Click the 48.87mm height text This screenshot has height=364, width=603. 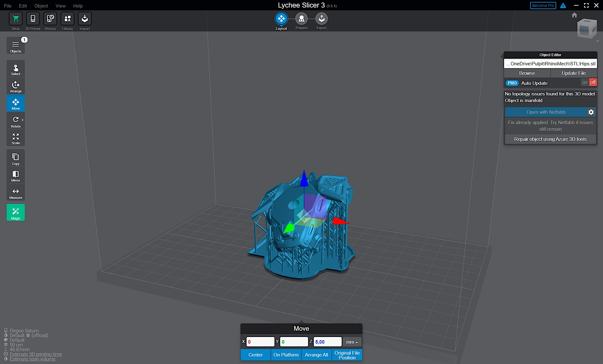pos(19,350)
